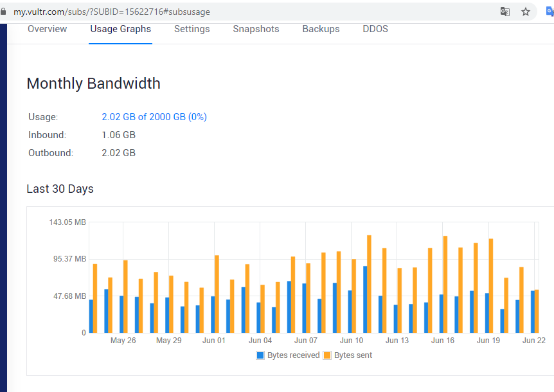Bookmark this page with the star icon
Viewport: 554px width, 392px height.
coord(526,12)
